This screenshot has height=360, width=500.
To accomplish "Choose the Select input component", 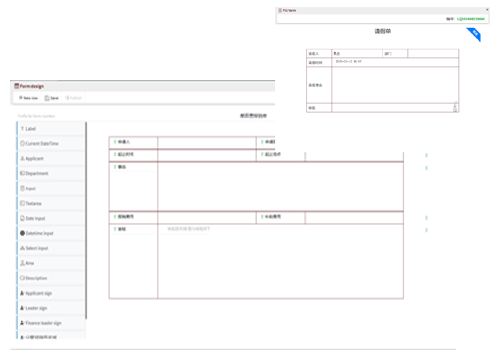I will 51,248.
